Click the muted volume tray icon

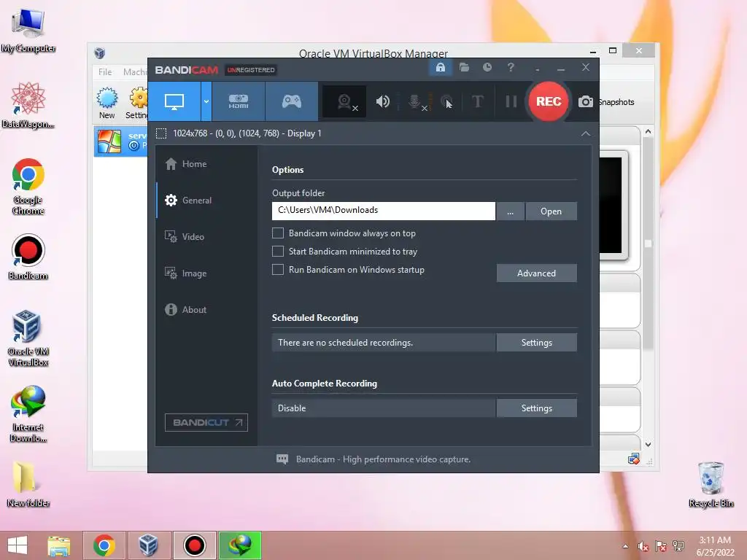click(x=643, y=546)
